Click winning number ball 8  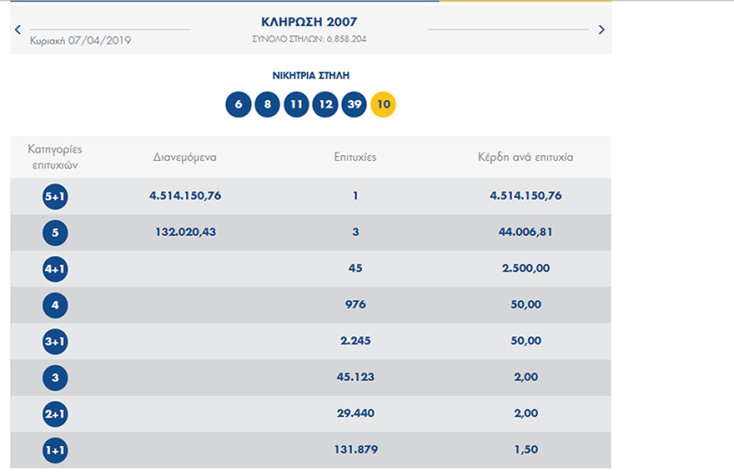(267, 105)
